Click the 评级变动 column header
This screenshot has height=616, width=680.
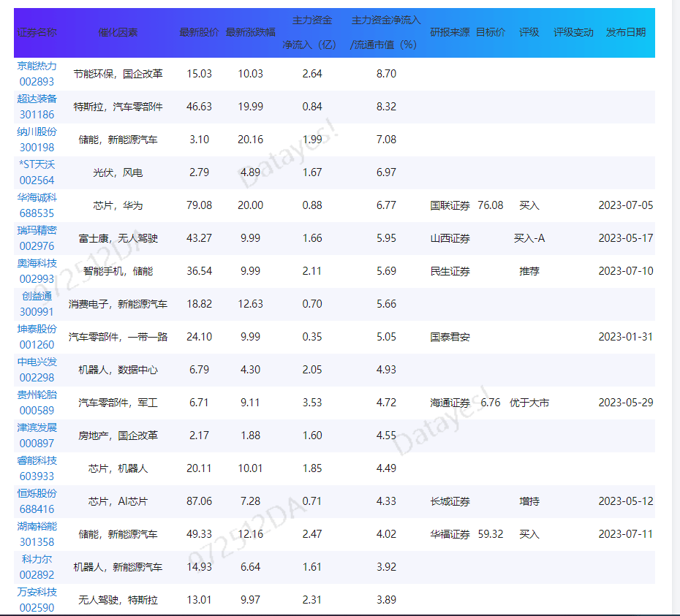click(573, 32)
